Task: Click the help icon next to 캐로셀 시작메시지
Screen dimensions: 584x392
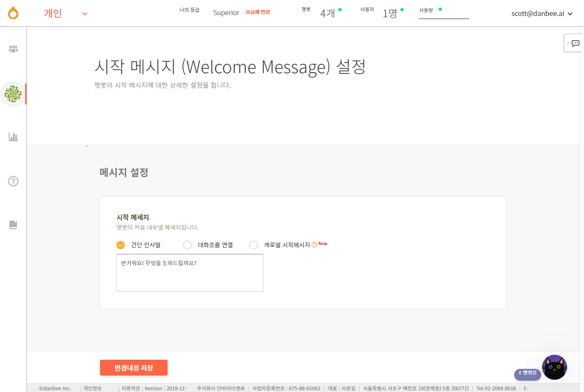Action: tap(314, 245)
